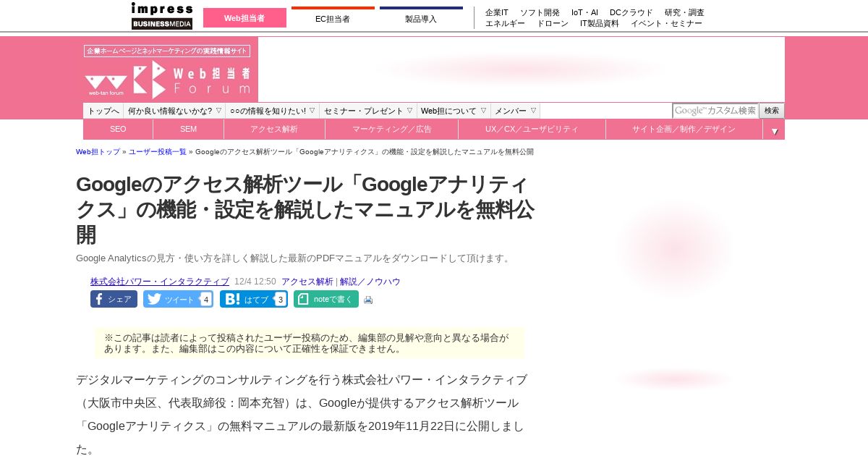Image resolution: width=868 pixels, height=456 pixels.
Task: Follow the 企業IT link
Action: click(497, 12)
